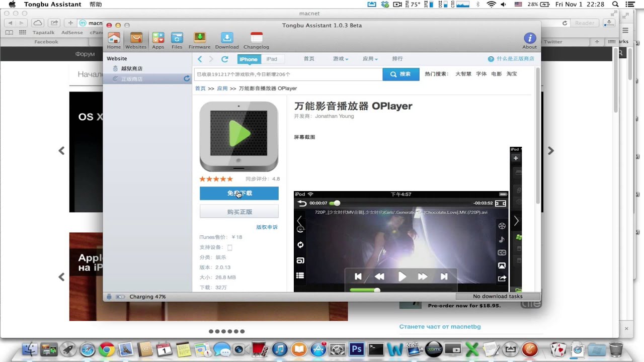
Task: Open the Changelog toolbar icon
Action: click(257, 40)
